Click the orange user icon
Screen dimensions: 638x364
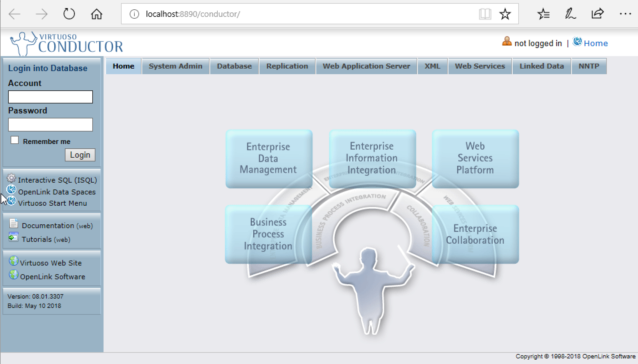[x=507, y=41]
